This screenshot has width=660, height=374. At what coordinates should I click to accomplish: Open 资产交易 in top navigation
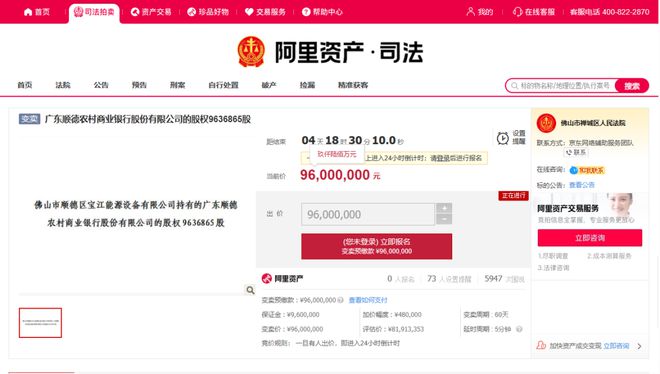click(151, 12)
